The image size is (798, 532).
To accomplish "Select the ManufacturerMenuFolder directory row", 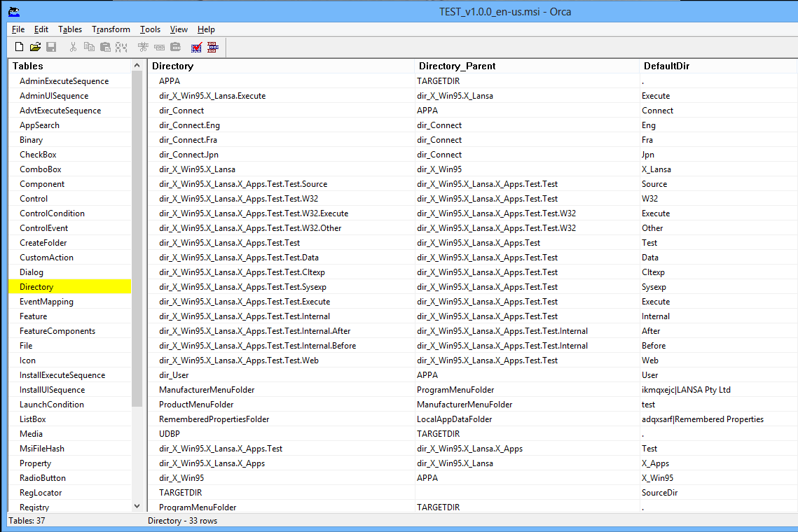I will 207,390.
